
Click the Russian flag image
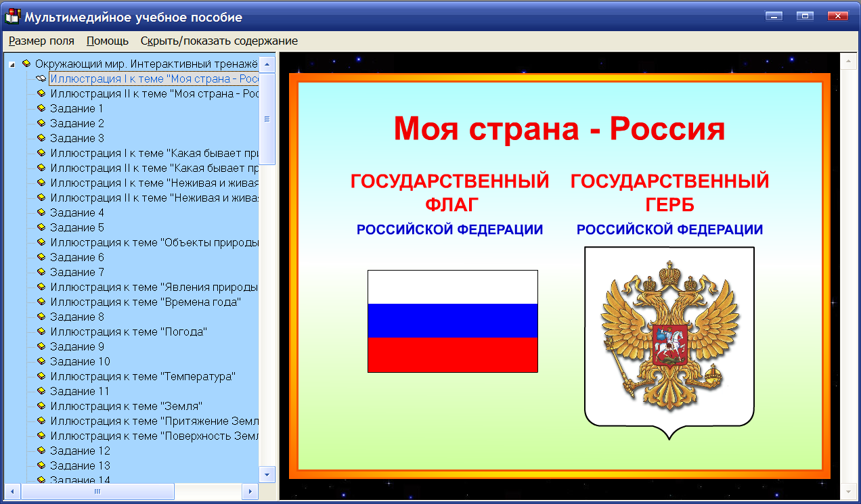point(452,321)
